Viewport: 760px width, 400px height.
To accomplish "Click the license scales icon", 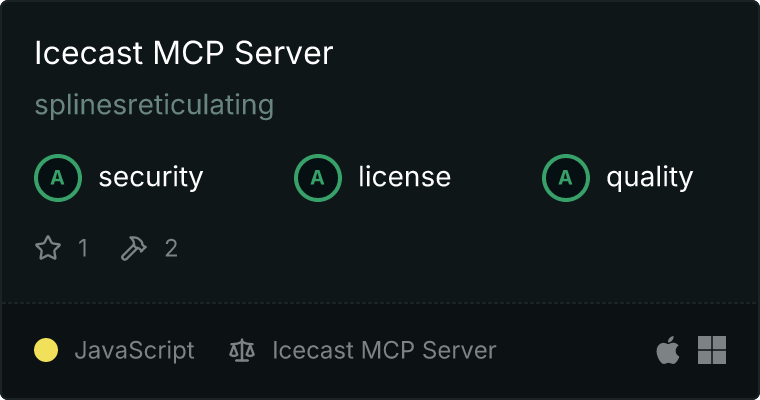I will pos(242,350).
